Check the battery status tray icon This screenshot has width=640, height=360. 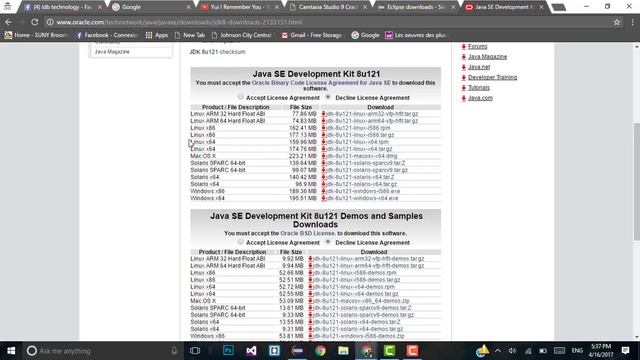[543, 351]
